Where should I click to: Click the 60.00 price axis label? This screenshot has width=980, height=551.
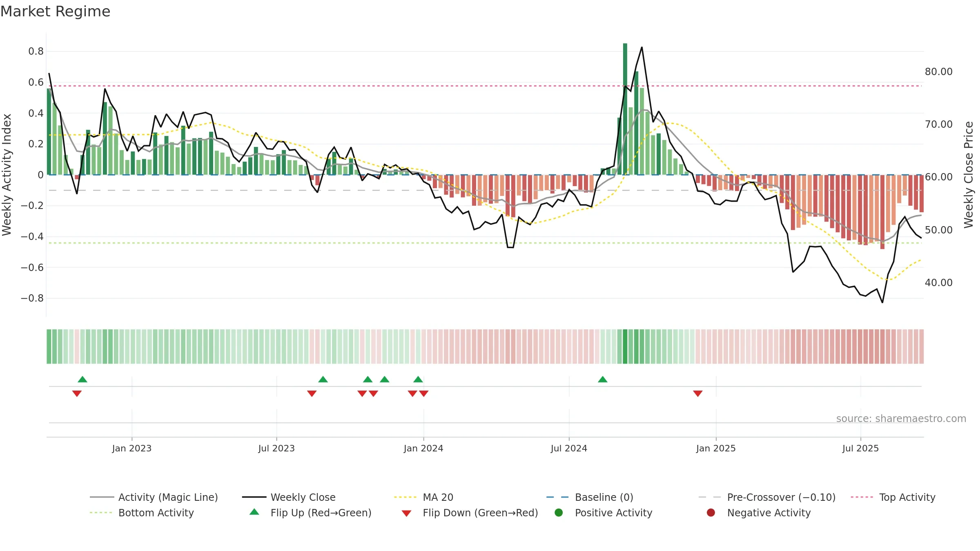939,177
